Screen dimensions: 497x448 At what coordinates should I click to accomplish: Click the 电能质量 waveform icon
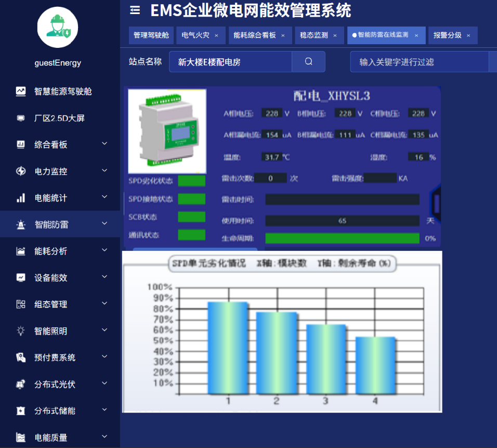[21, 438]
